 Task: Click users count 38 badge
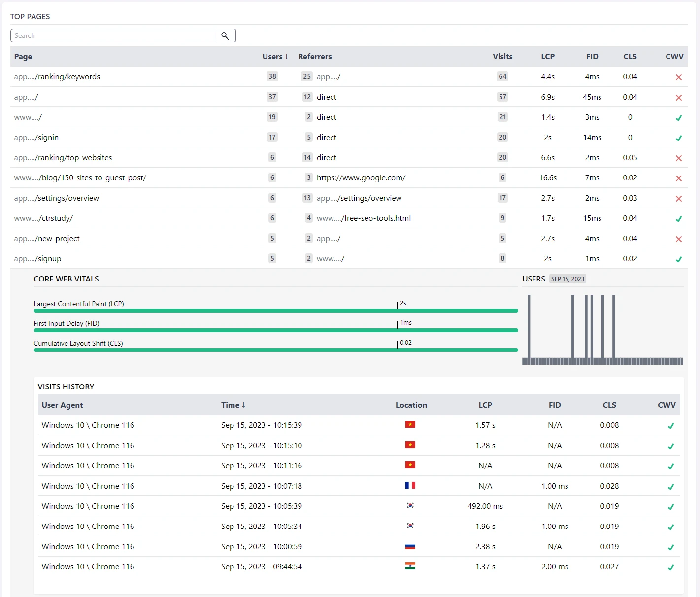(x=272, y=76)
